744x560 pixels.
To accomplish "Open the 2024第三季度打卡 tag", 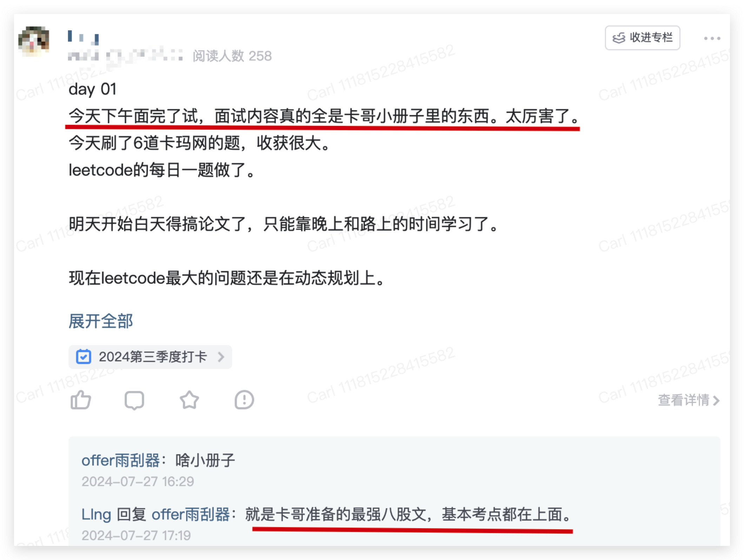I will click(150, 357).
